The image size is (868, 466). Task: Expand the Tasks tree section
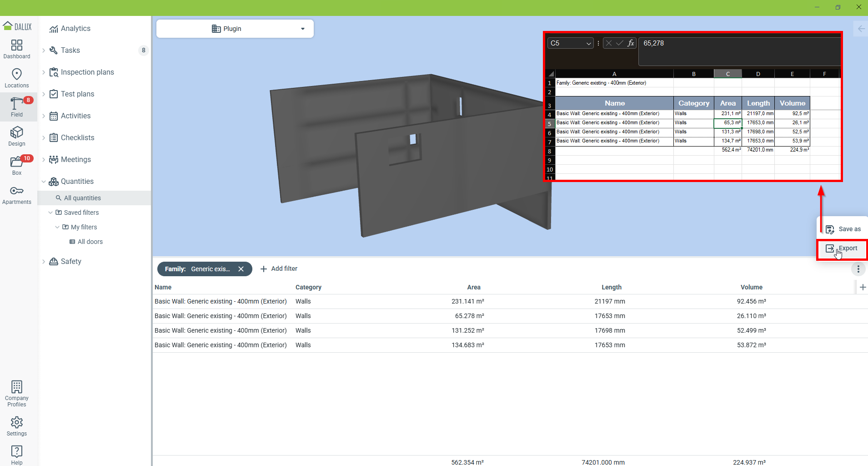pos(44,51)
